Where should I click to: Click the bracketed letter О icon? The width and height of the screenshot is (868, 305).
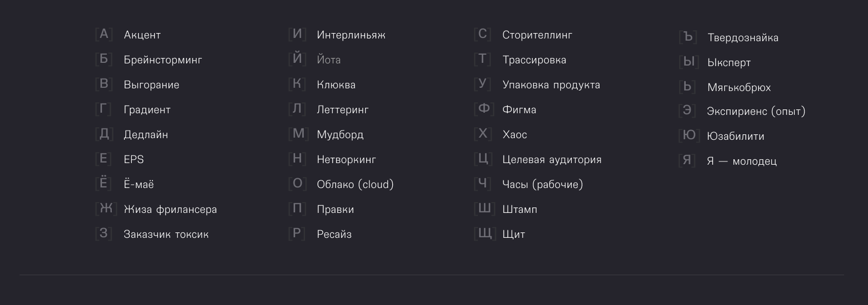[x=297, y=184]
